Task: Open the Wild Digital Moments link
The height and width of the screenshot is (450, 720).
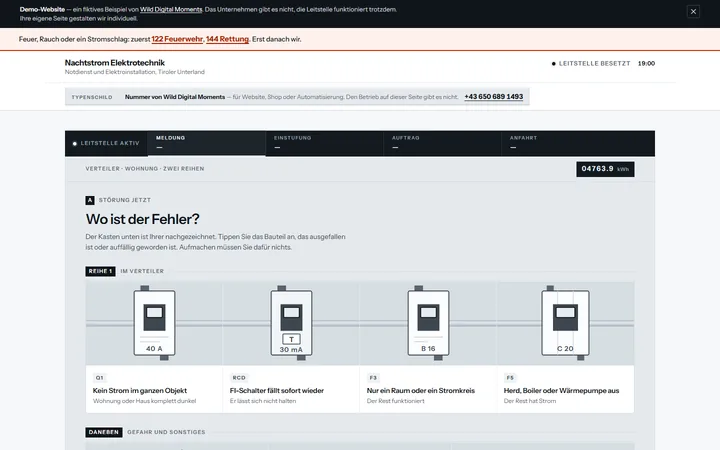Action: pos(171,9)
